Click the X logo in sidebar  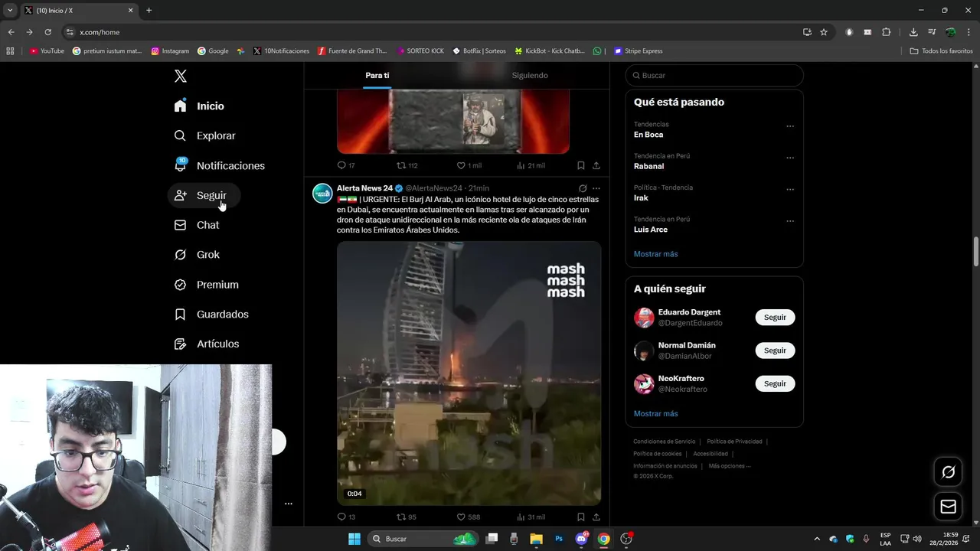point(180,76)
